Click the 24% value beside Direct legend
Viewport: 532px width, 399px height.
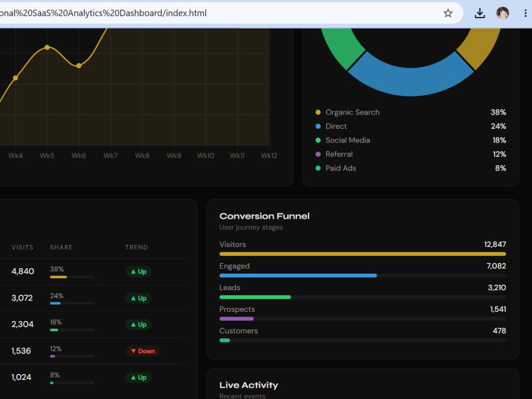498,126
